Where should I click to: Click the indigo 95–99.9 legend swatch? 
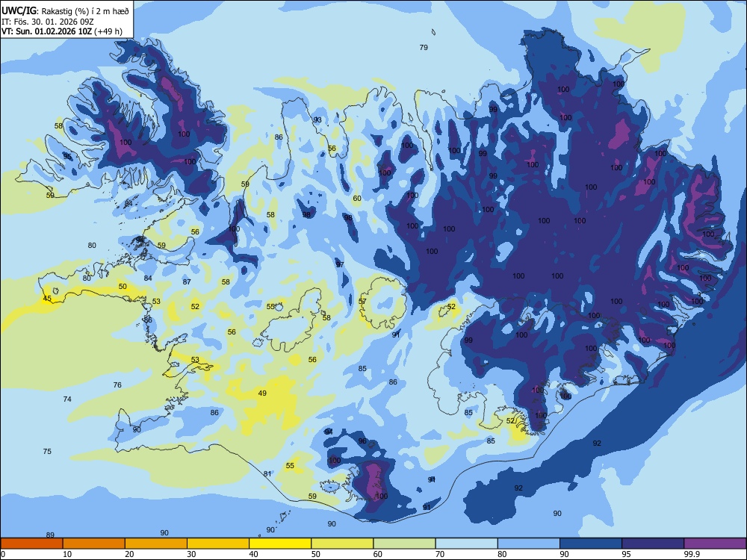(x=653, y=544)
